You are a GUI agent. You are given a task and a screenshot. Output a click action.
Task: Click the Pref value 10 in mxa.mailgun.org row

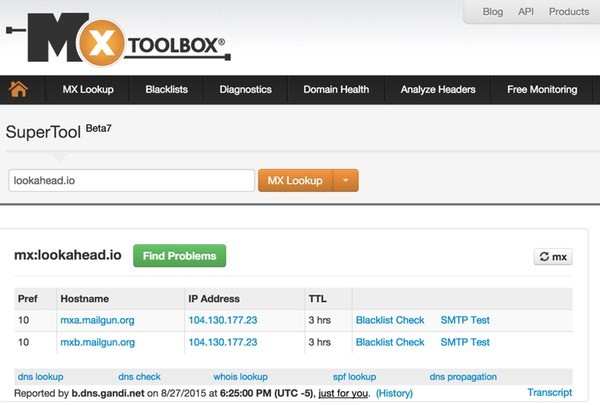click(x=23, y=320)
